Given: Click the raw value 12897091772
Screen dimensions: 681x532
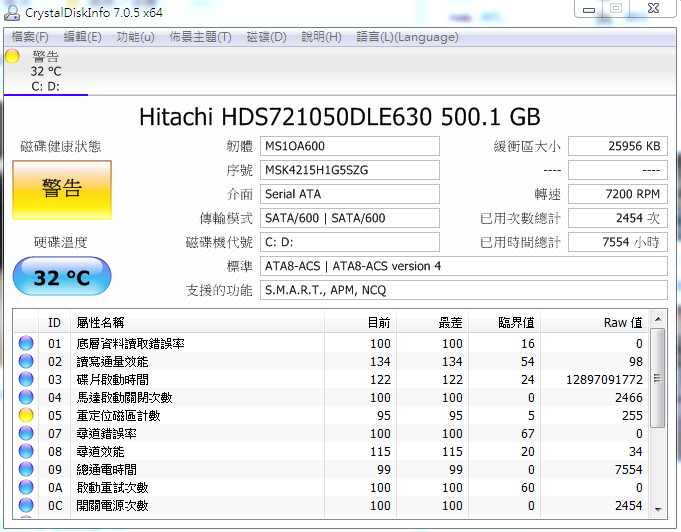Looking at the screenshot, I should [x=604, y=380].
